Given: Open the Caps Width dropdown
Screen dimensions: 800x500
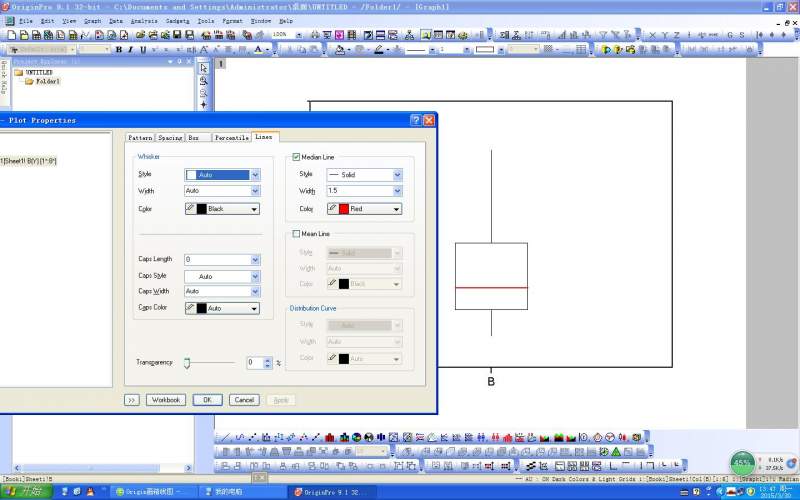Looking at the screenshot, I should pos(255,291).
